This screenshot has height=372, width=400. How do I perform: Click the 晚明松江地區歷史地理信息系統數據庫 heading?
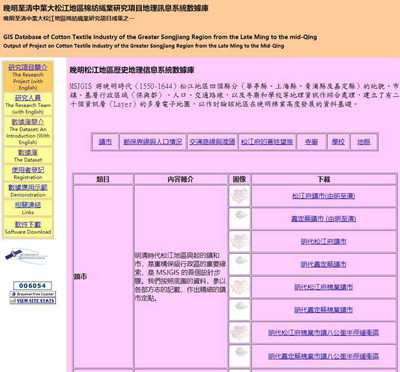click(132, 70)
